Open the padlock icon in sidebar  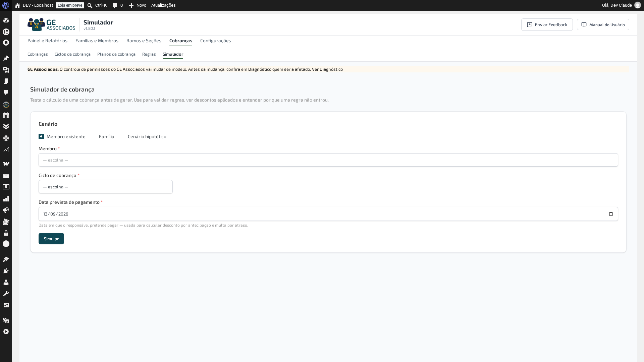tap(6, 233)
